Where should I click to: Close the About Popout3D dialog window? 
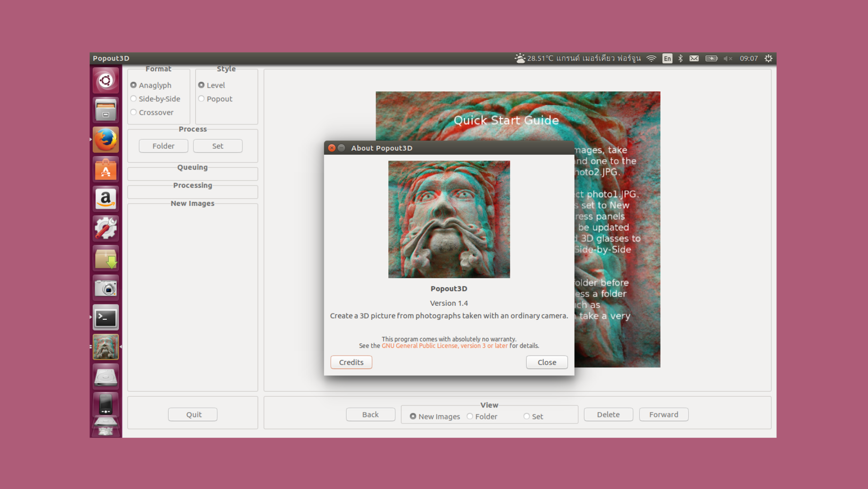point(332,148)
